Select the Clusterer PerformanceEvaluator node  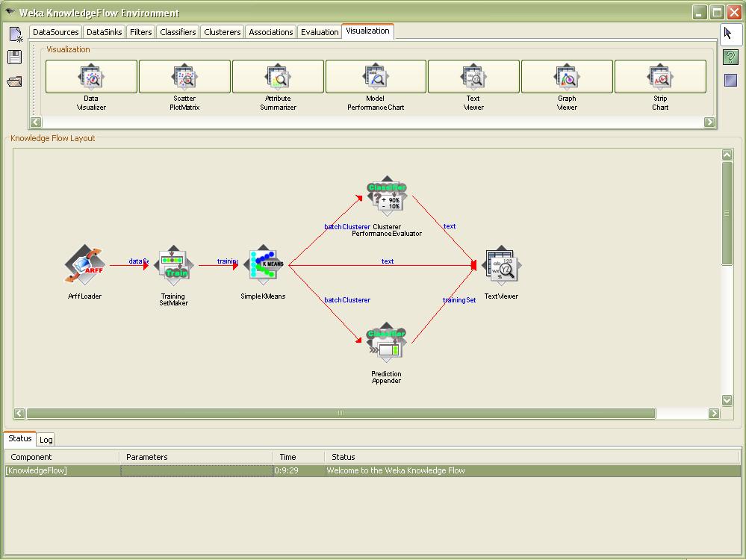tap(387, 196)
